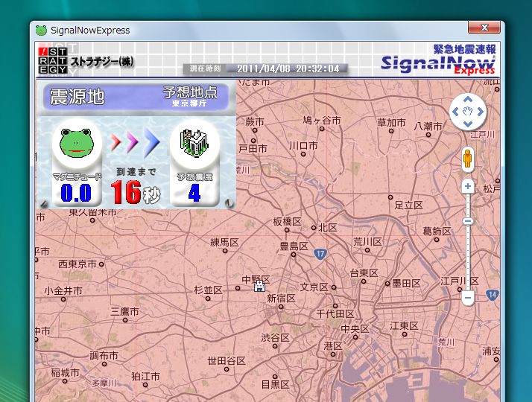Screen dimensions: 532x402
Task: Click the 目黒区 map label
Action: (x=276, y=385)
